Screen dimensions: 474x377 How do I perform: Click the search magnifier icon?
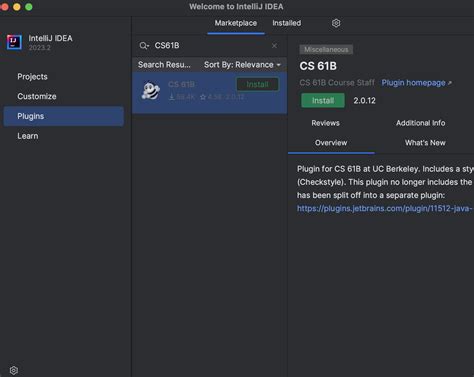point(144,46)
